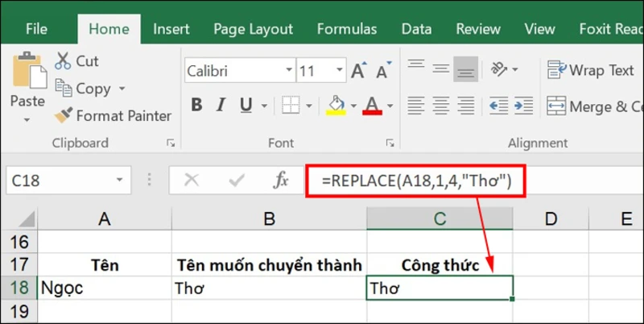The image size is (644, 324).
Task: Open font size 11 dropdown
Action: point(339,70)
